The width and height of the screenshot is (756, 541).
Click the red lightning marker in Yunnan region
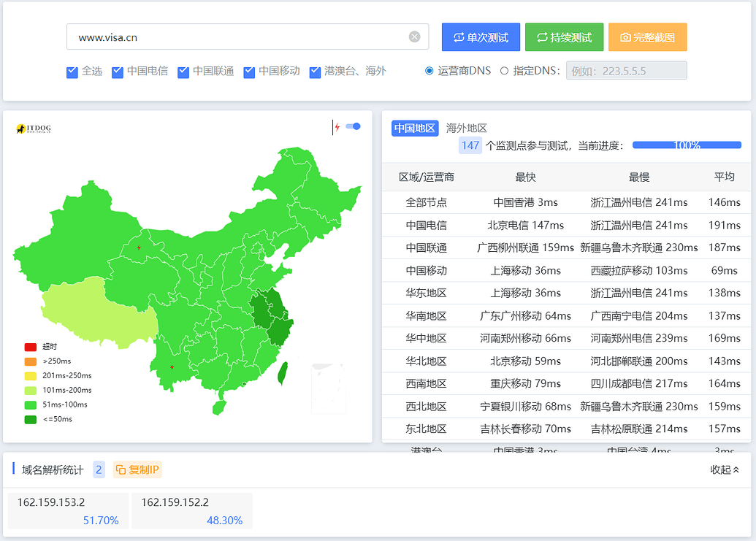click(172, 367)
